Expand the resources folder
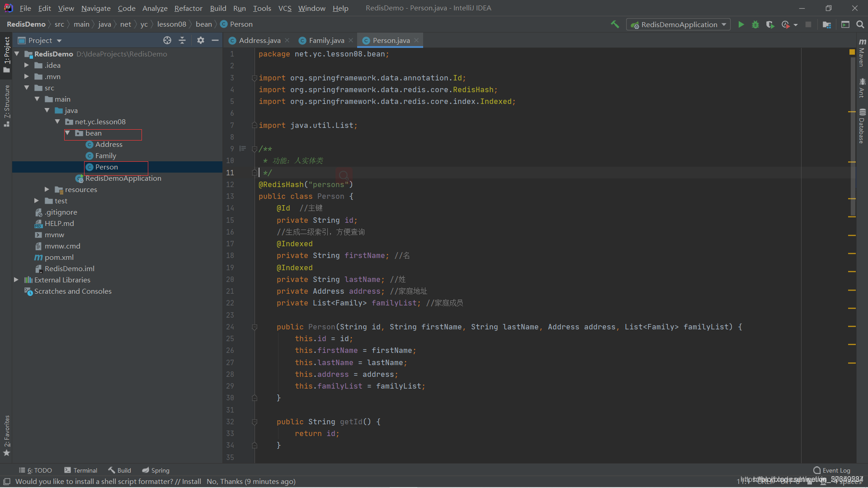 coord(47,189)
